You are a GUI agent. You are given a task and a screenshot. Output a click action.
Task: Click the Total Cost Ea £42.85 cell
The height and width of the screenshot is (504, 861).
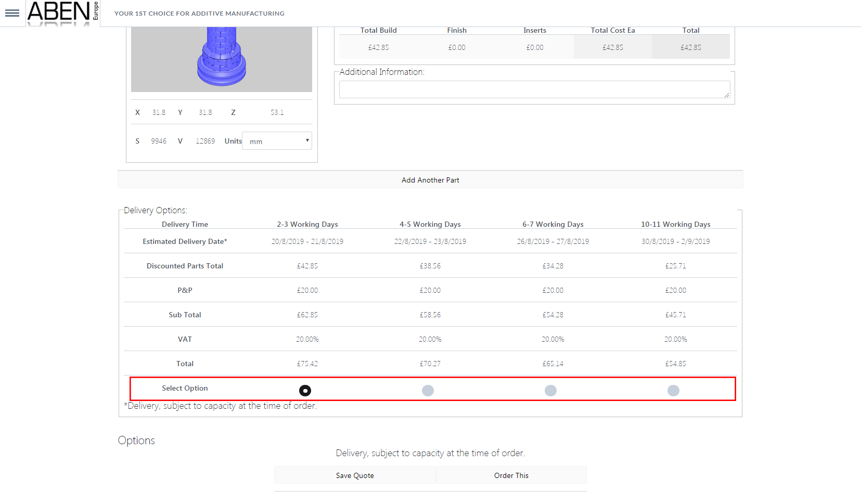(x=613, y=47)
